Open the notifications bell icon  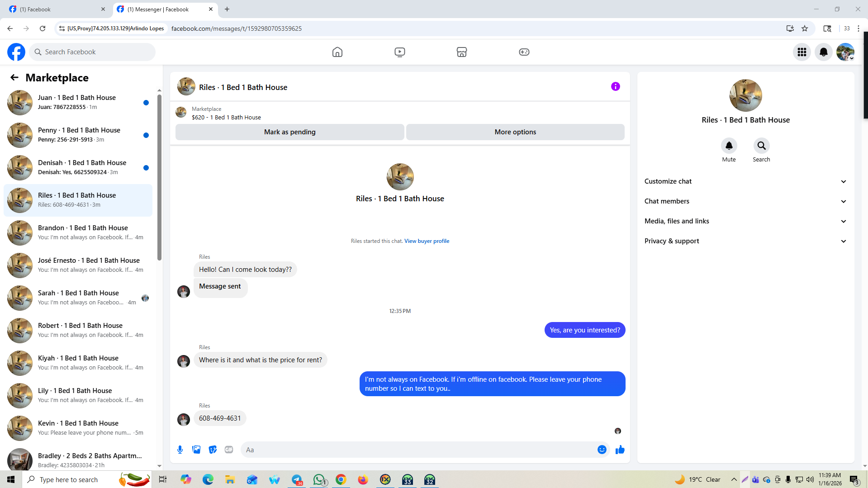tap(824, 52)
